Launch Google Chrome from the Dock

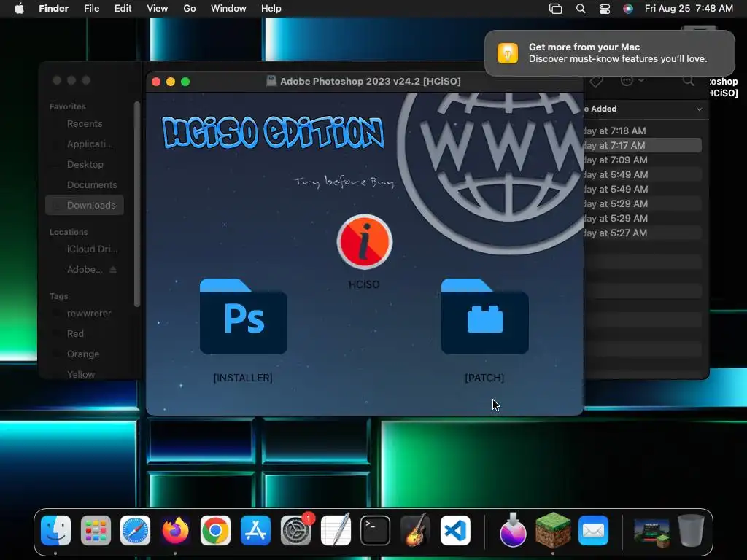tap(215, 530)
